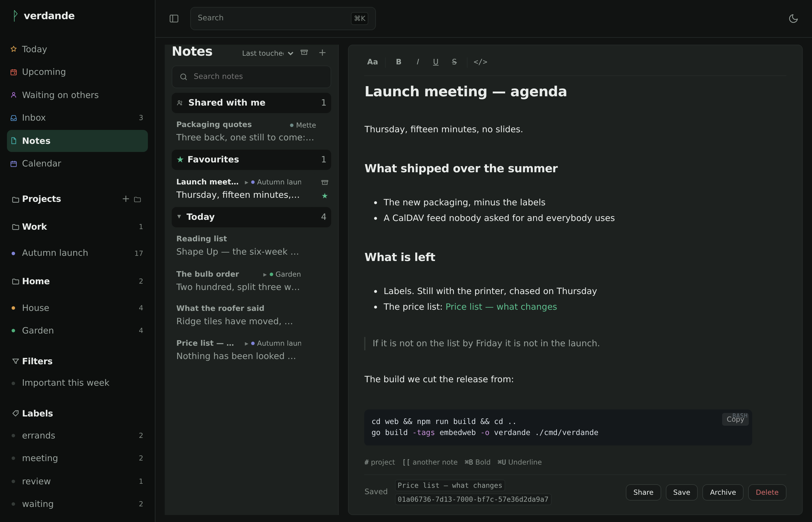Open the archived notes icon in Notes header

[304, 52]
